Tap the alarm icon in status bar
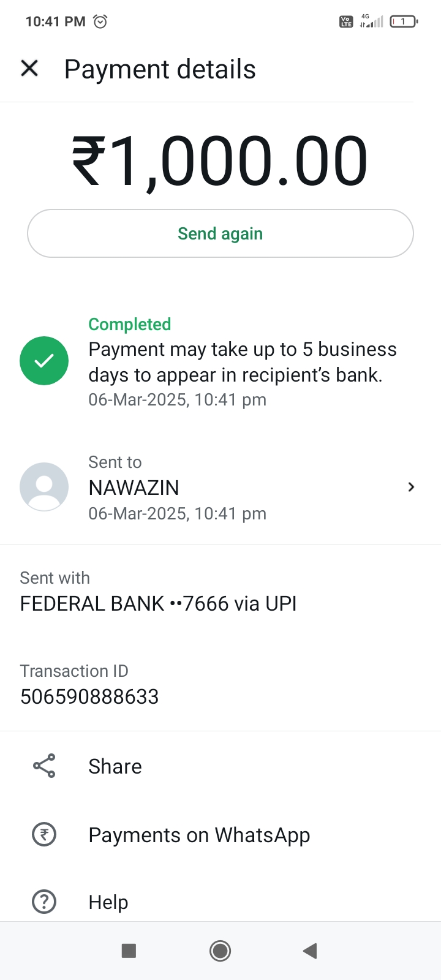Screen dimensions: 441x980 [100, 21]
